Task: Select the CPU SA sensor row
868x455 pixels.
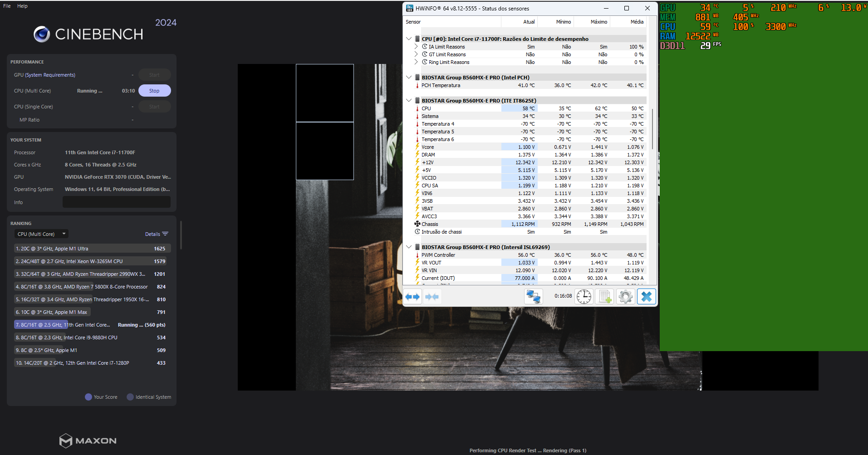Action: [530, 186]
